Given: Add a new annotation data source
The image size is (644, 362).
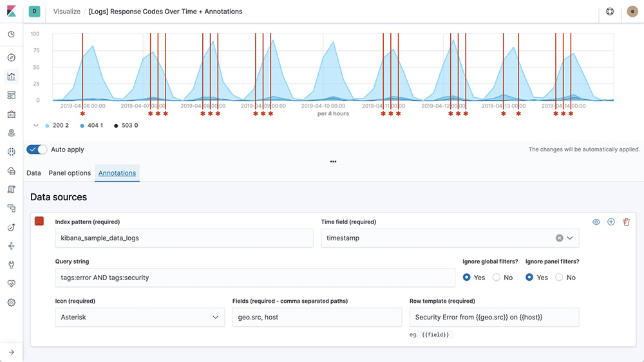Looking at the screenshot, I should tap(611, 222).
